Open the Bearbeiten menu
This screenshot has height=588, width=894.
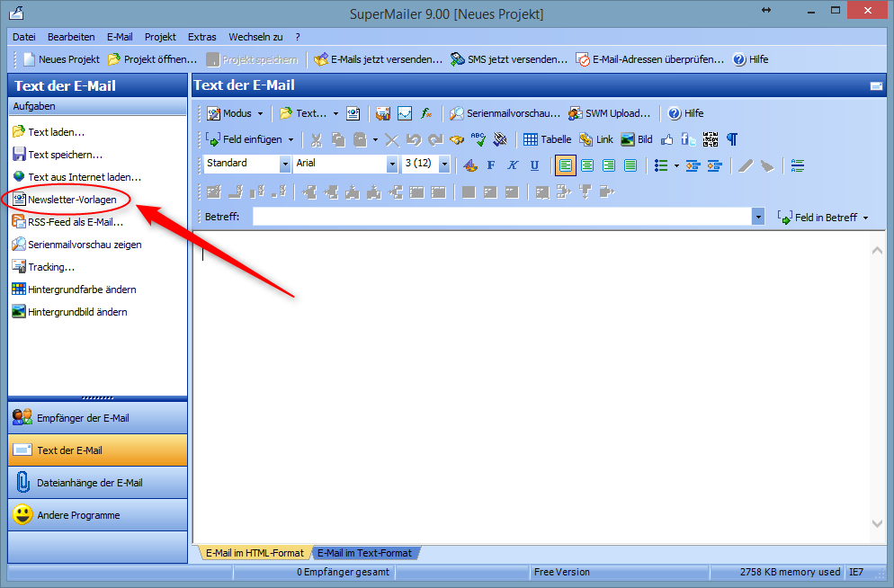point(71,37)
